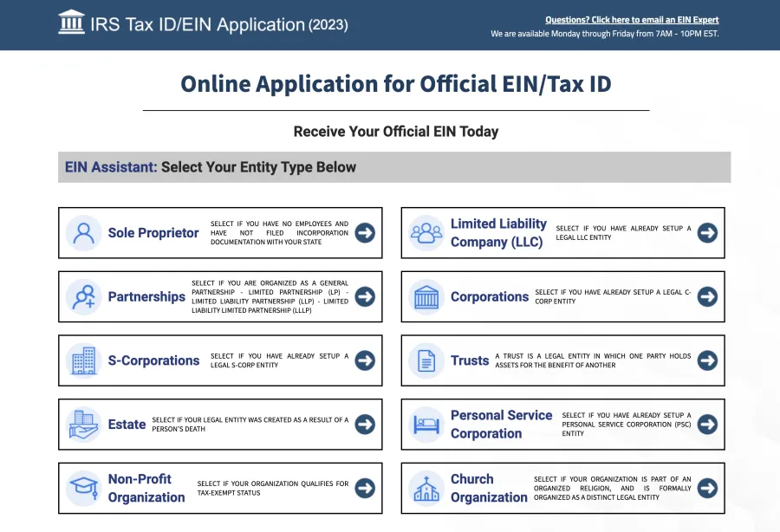The width and height of the screenshot is (780, 532).
Task: Select the Sole Proprietor entity title
Action: click(153, 233)
